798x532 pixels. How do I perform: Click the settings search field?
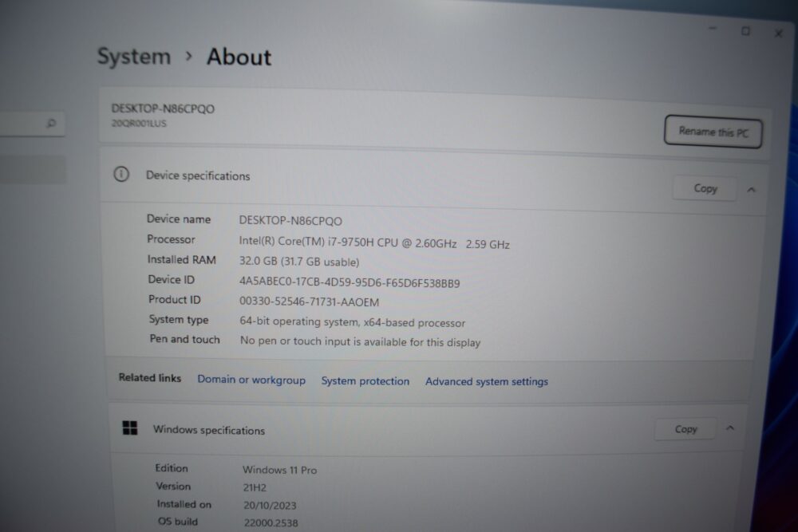32,124
